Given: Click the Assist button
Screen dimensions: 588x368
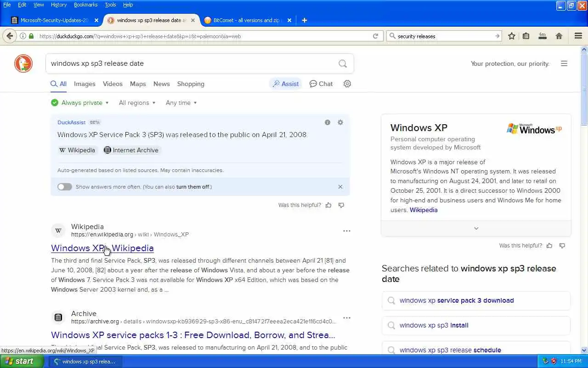Looking at the screenshot, I should pyautogui.click(x=286, y=84).
